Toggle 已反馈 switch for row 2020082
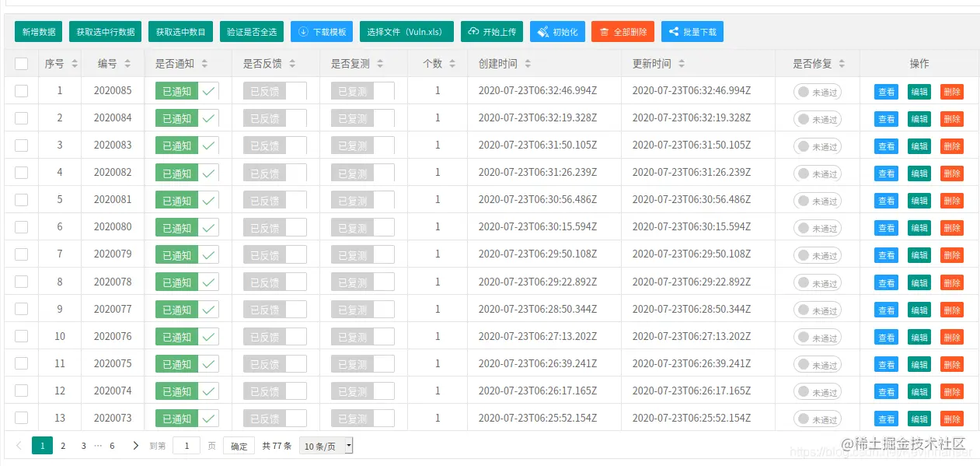The image size is (980, 466). [275, 173]
